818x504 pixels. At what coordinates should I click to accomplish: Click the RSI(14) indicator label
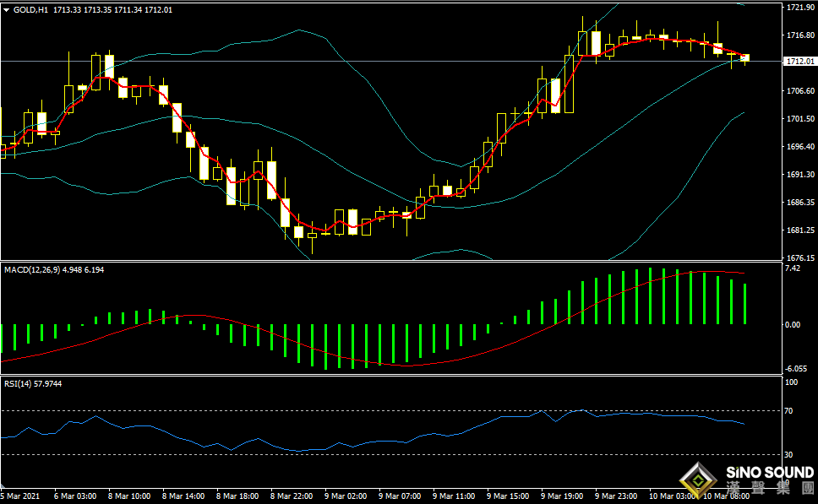pos(16,383)
